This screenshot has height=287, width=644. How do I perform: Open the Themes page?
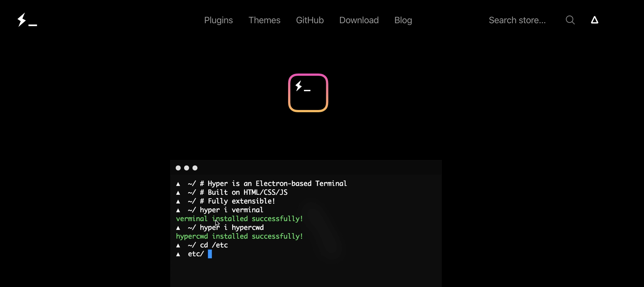(264, 20)
